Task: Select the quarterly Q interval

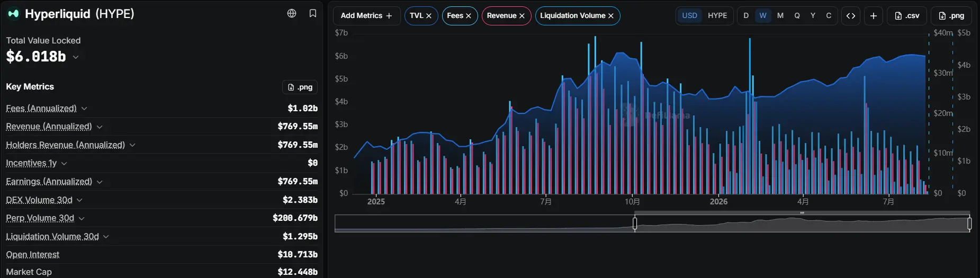Action: tap(797, 16)
